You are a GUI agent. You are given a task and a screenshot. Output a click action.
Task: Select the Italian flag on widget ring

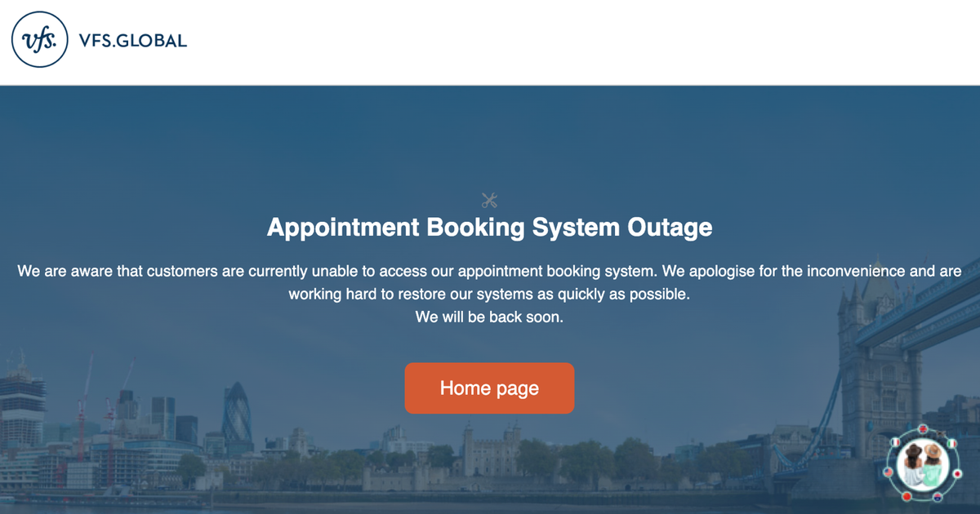[x=952, y=444]
